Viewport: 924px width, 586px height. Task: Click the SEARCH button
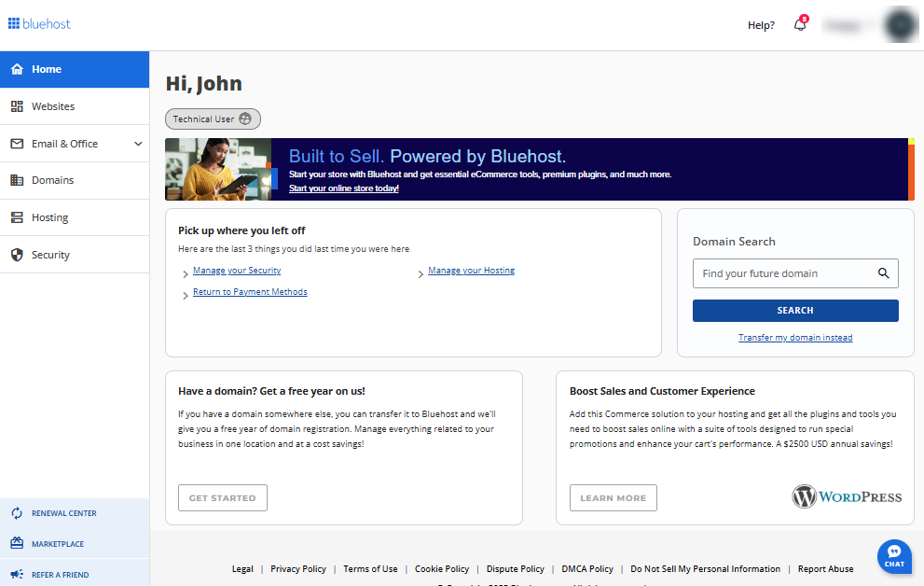(x=794, y=310)
